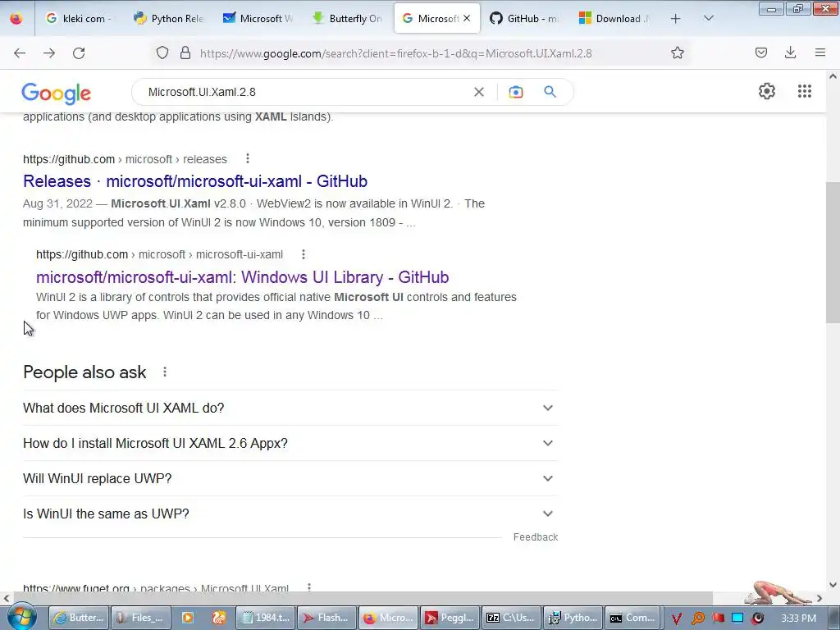
Task: Open Python installer taskbar button
Action: (573, 618)
